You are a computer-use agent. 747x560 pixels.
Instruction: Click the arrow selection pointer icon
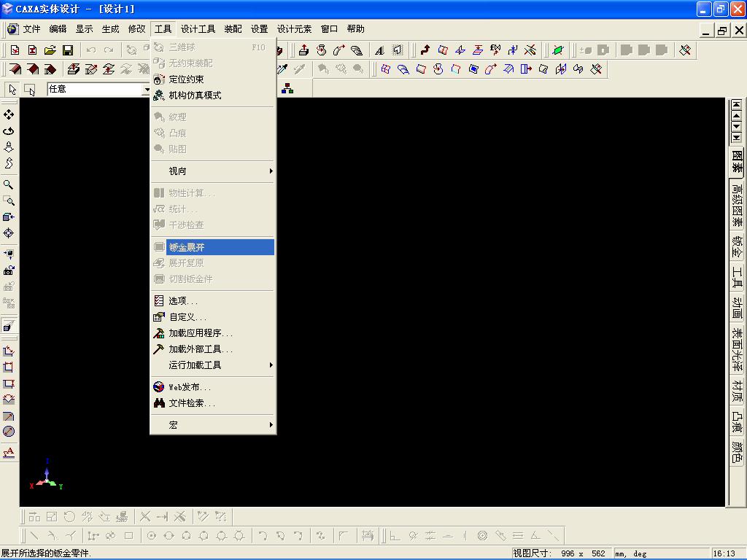pyautogui.click(x=12, y=89)
